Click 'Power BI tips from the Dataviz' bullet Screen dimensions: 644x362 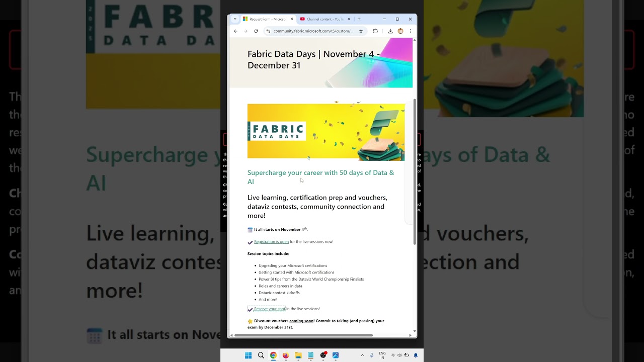[x=311, y=279]
